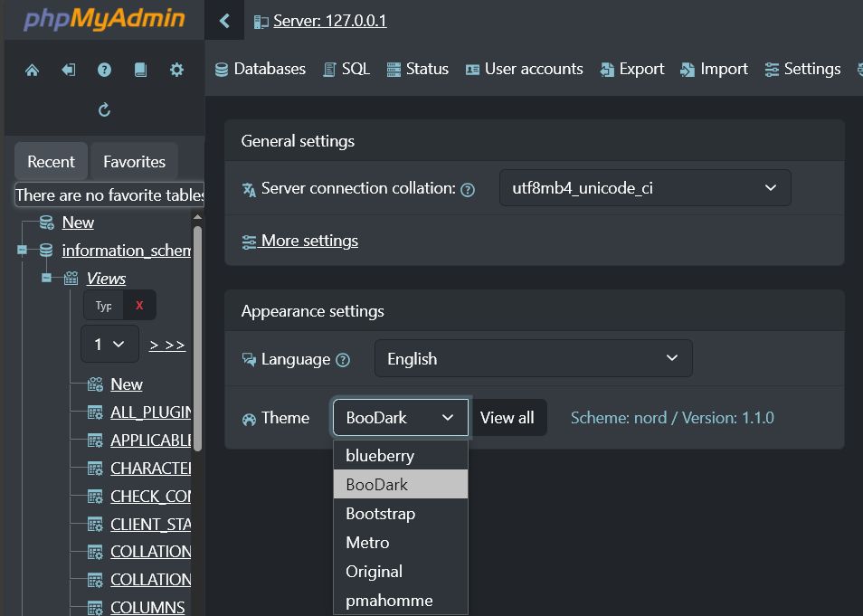Collapse the information_schema tree node
Viewport: 863px width, 616px height.
click(22, 250)
